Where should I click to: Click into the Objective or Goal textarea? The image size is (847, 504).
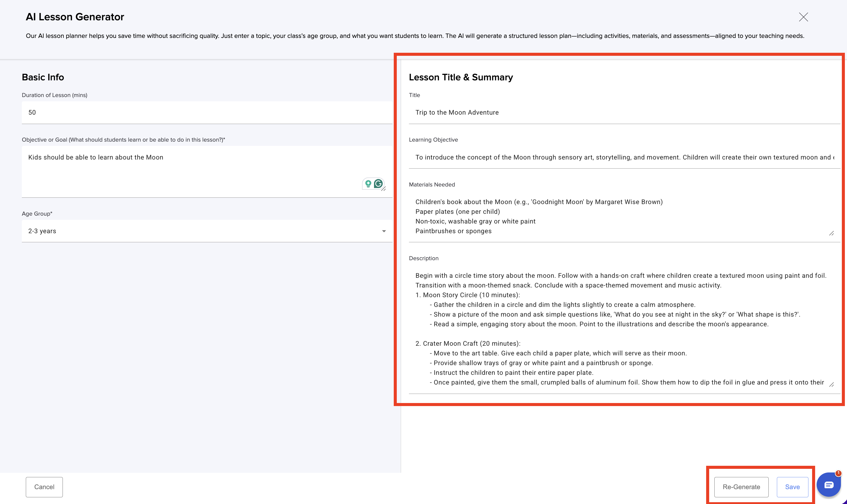click(x=190, y=170)
